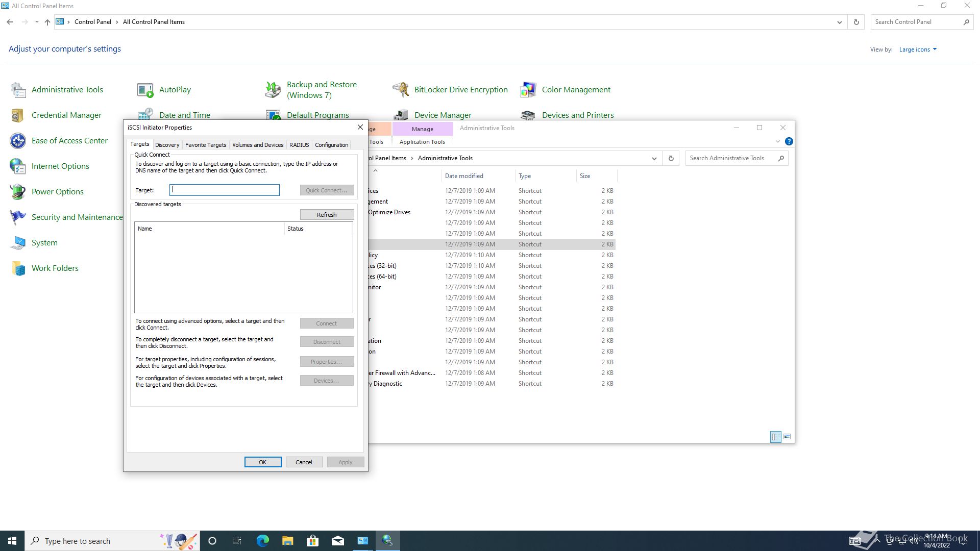980x551 pixels.
Task: Sort Administrative Tools by Type column
Action: [x=546, y=176]
